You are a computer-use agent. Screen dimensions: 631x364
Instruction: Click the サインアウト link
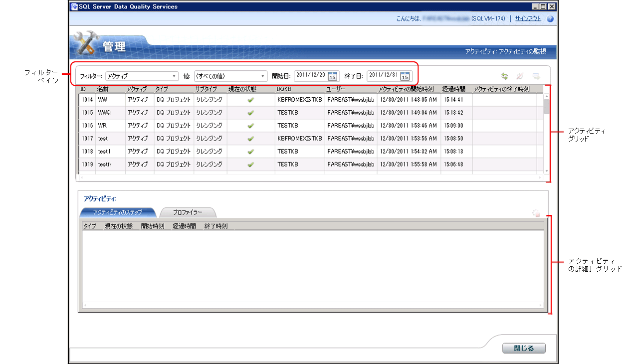tap(528, 19)
